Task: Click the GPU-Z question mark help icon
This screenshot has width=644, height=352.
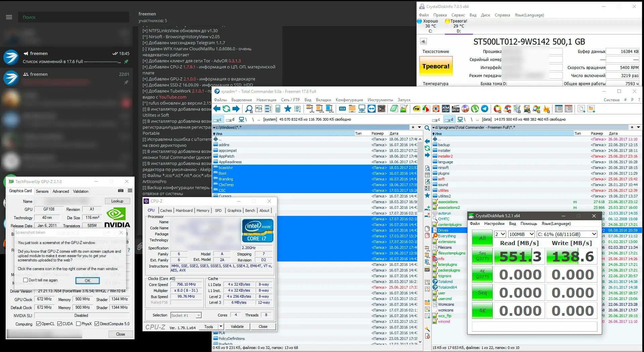Action: (129, 250)
